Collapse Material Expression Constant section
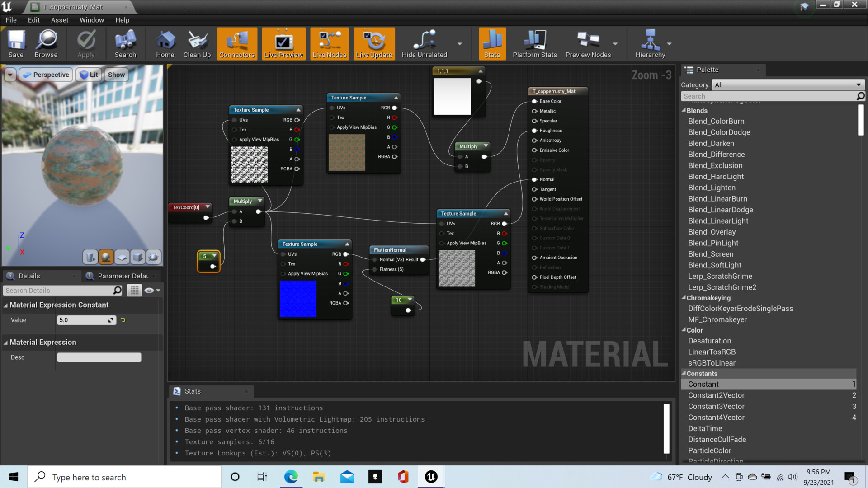 coord(6,305)
